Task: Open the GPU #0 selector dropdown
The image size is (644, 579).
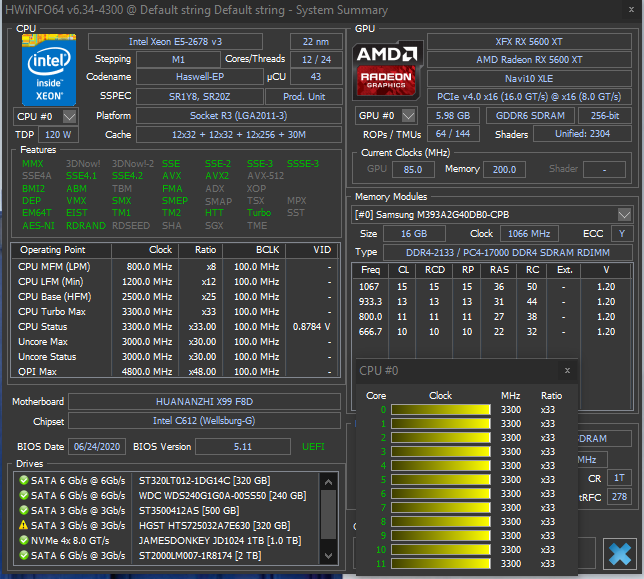Action: 408,116
